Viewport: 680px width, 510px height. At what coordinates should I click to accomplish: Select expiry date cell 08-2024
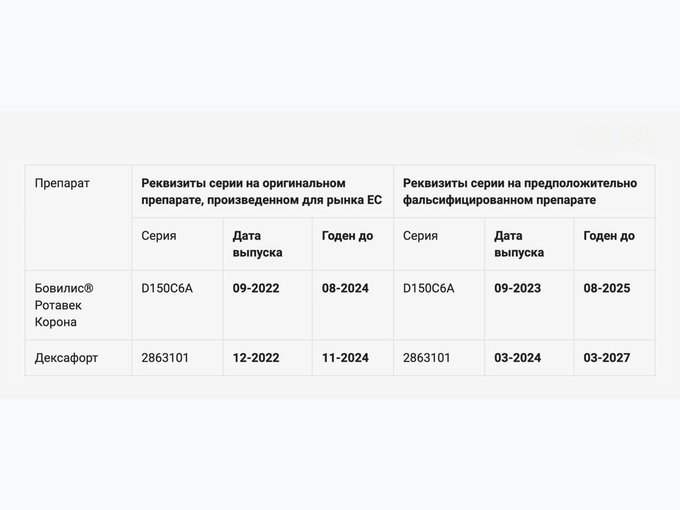tap(353, 305)
